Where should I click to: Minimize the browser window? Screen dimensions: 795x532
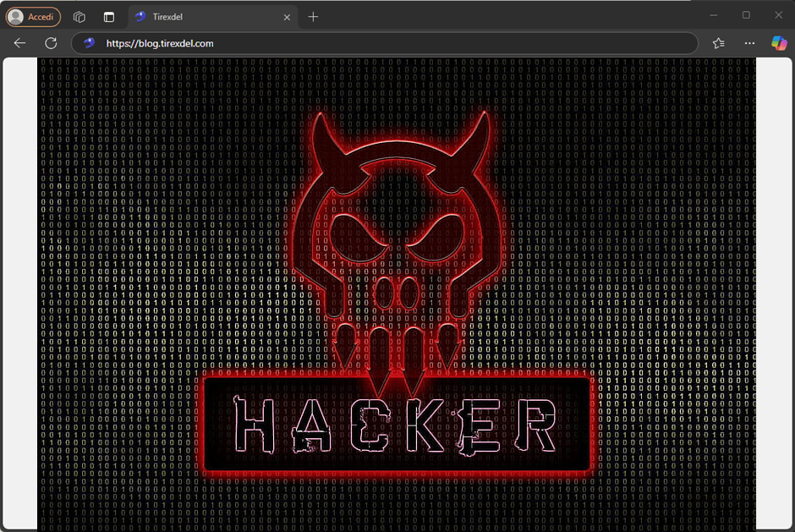pyautogui.click(x=715, y=15)
